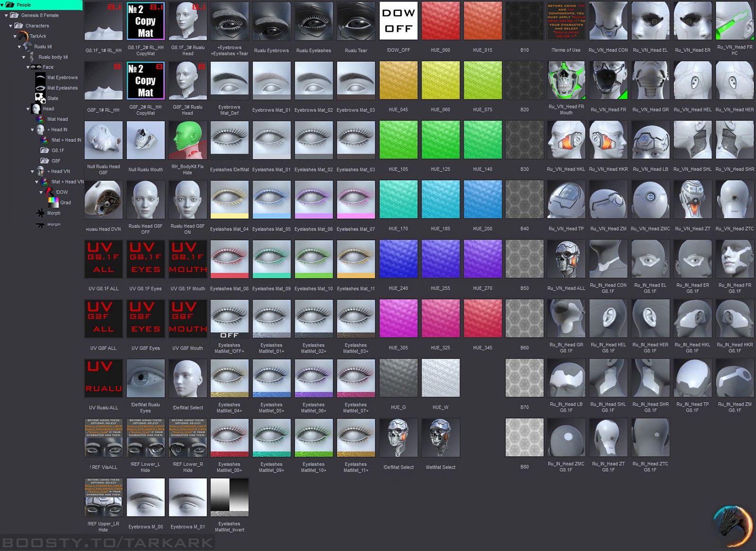Apply the Ru_VN_Head HKL preset
Image resolution: width=756 pixels, height=551 pixels.
[566, 140]
